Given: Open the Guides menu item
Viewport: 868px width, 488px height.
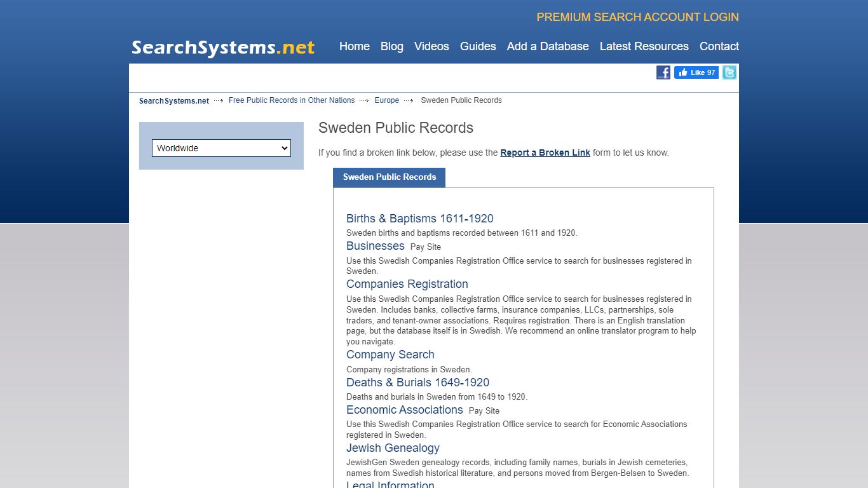Looking at the screenshot, I should [478, 46].
